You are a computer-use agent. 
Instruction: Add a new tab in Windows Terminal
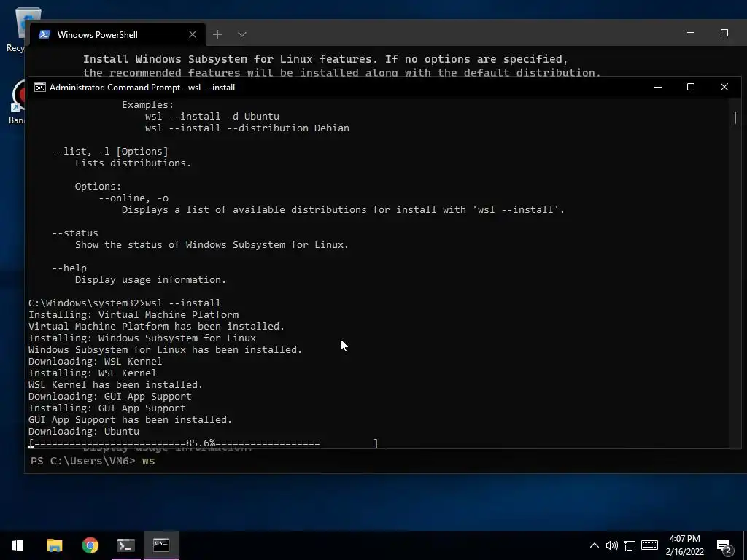pyautogui.click(x=217, y=34)
